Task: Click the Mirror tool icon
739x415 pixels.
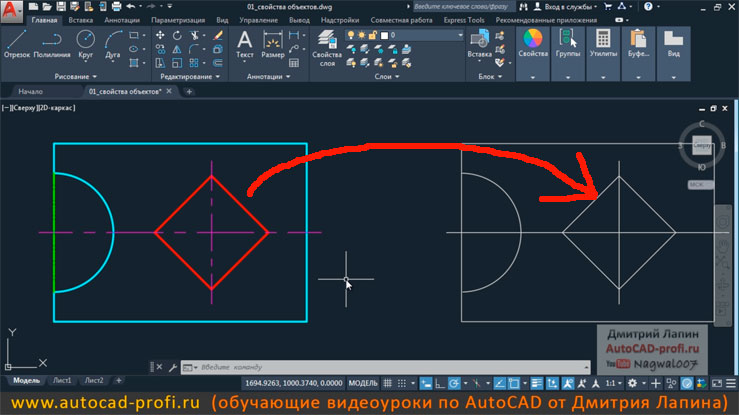Action: click(x=177, y=49)
